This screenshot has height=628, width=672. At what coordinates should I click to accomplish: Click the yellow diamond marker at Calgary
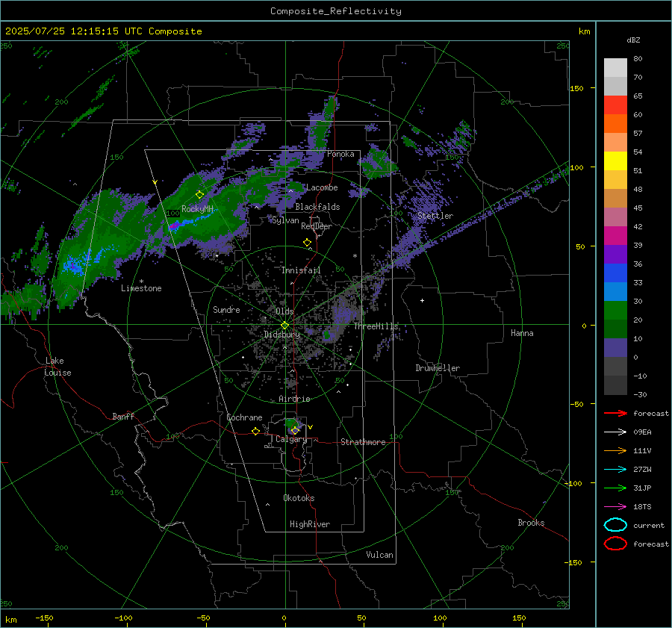point(295,430)
